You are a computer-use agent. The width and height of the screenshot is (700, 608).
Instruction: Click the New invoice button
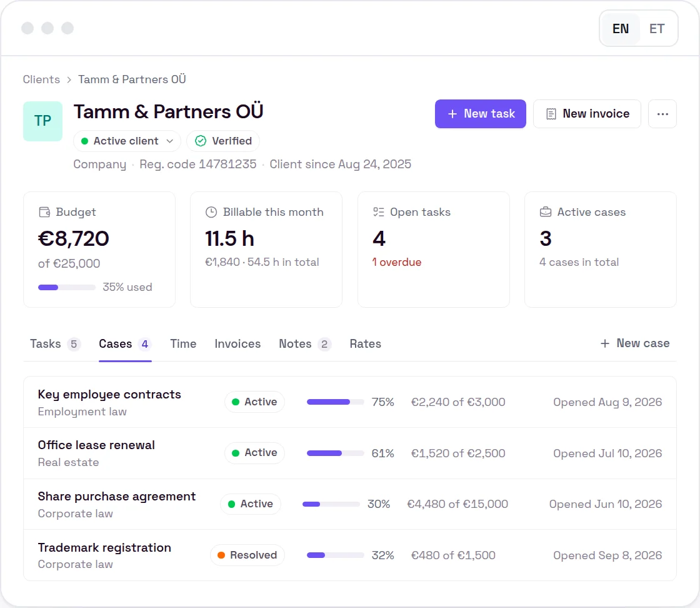587,114
